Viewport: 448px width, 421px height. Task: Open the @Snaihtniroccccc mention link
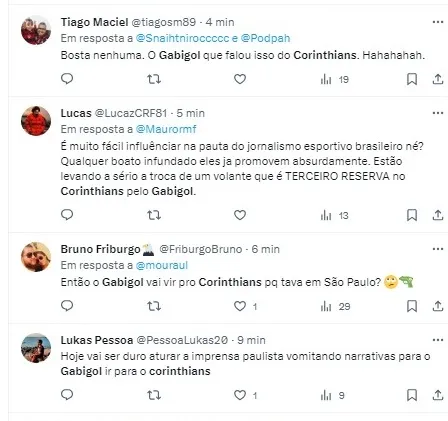click(x=183, y=38)
